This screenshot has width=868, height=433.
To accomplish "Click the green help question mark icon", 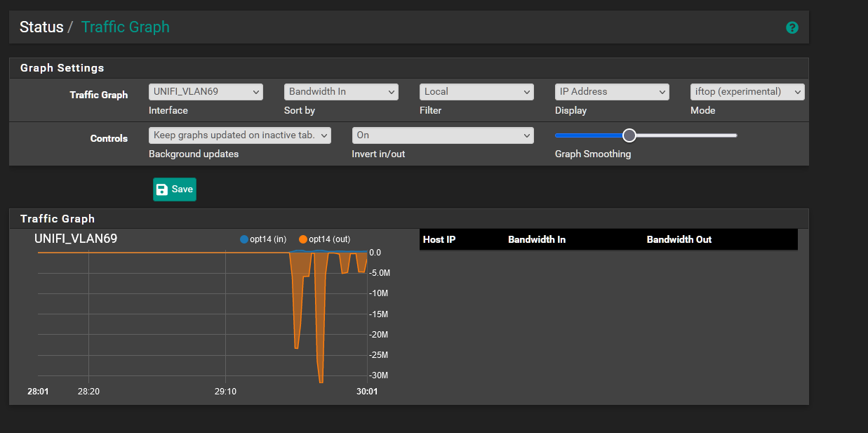I will (792, 27).
